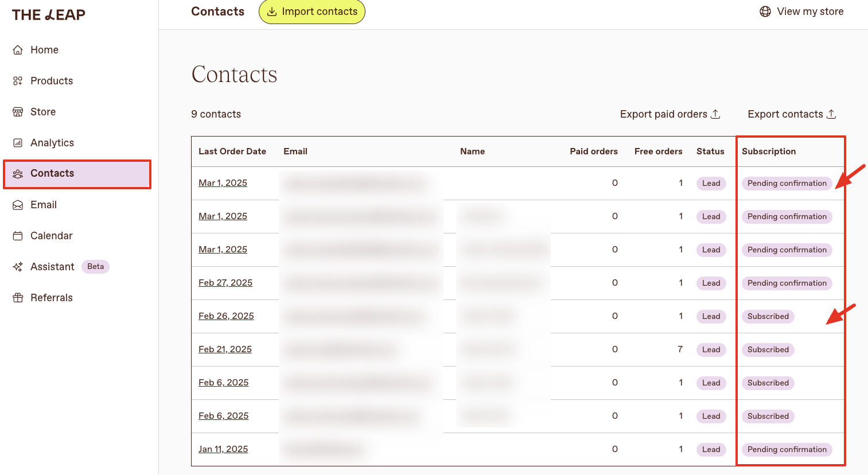Click the Contacts page heading

click(x=234, y=75)
